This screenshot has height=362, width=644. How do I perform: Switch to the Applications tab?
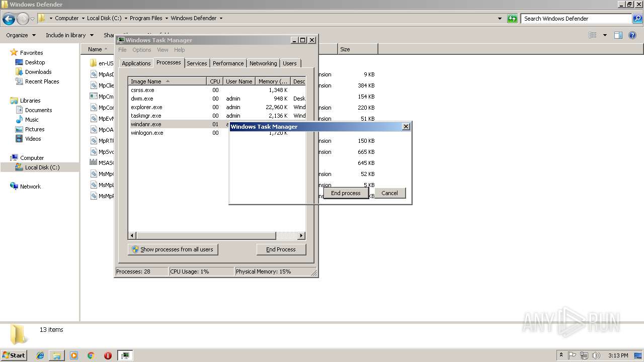point(136,63)
